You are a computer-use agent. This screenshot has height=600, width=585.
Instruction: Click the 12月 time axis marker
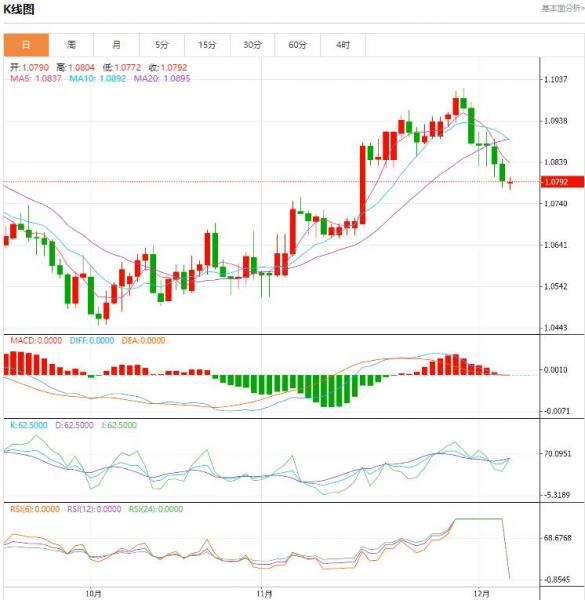pyautogui.click(x=482, y=594)
